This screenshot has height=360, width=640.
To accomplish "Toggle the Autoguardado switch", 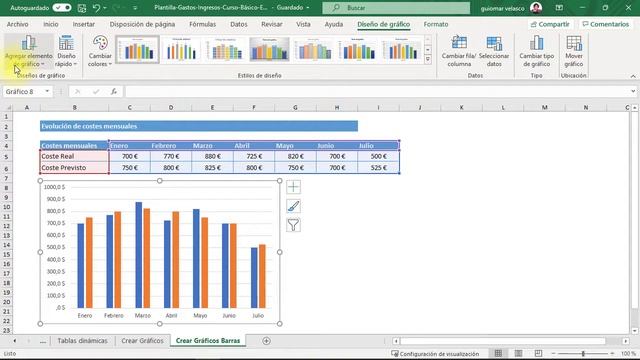I will tap(62, 8).
